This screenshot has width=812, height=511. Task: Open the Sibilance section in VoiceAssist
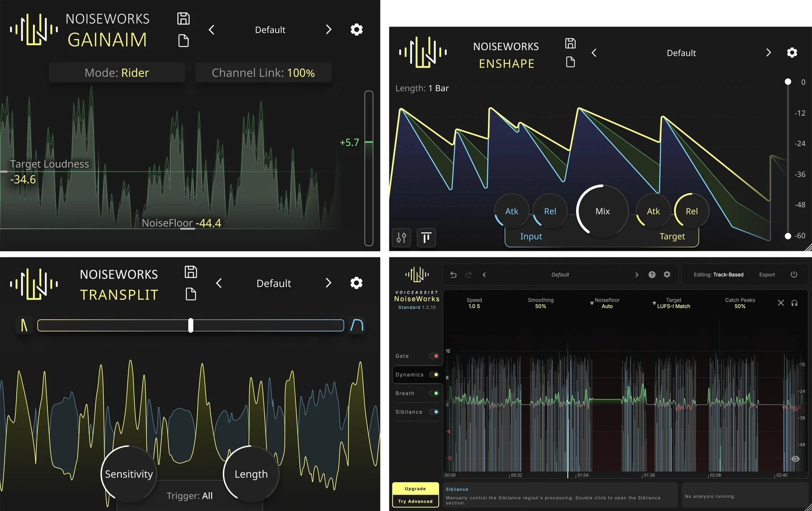tap(409, 412)
